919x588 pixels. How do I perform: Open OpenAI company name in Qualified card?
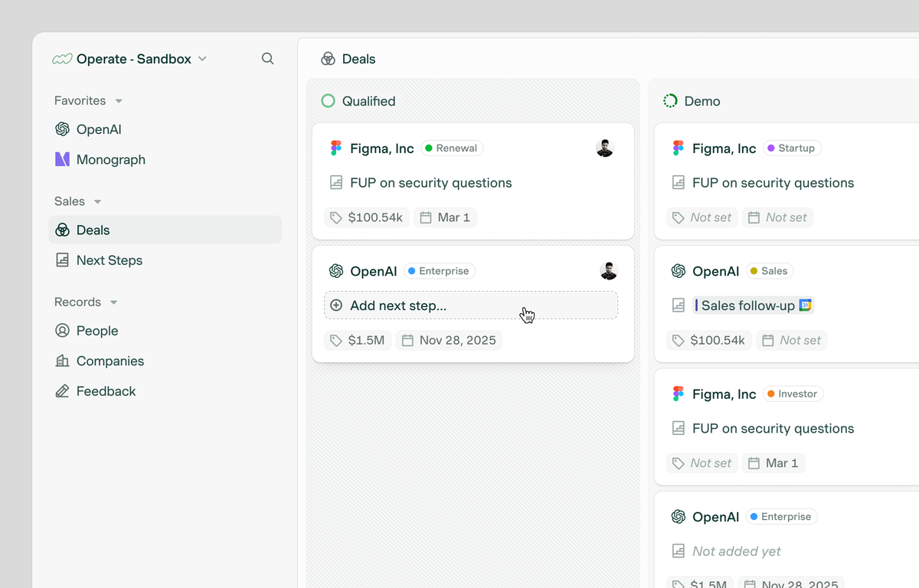point(374,271)
